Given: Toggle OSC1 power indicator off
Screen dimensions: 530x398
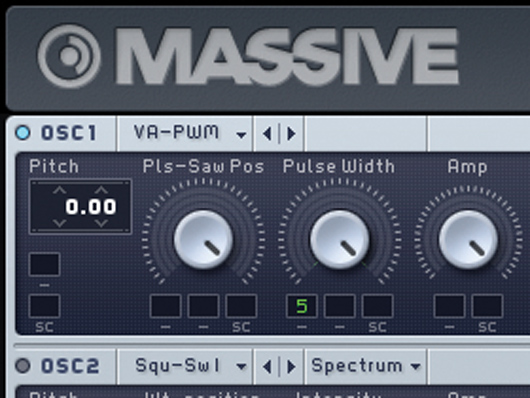Looking at the screenshot, I should click(23, 133).
